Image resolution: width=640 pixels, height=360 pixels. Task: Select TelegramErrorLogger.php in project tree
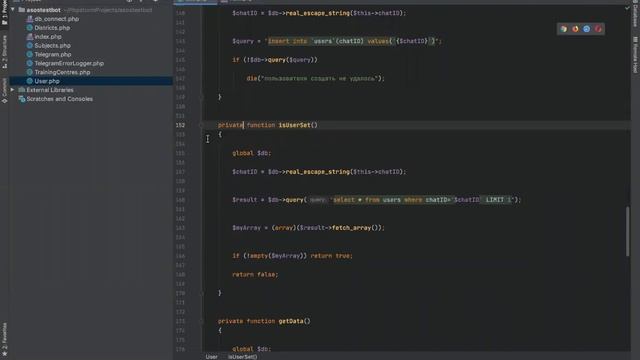[69, 63]
